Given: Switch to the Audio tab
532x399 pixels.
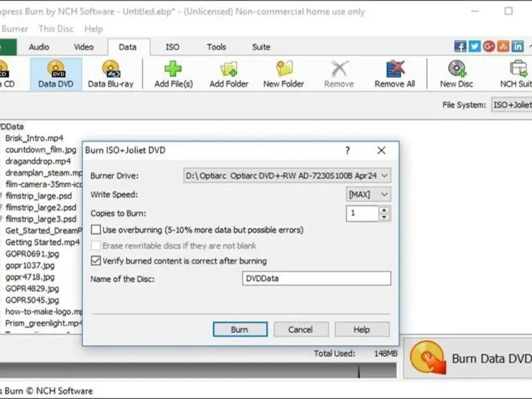Looking at the screenshot, I should point(39,47).
